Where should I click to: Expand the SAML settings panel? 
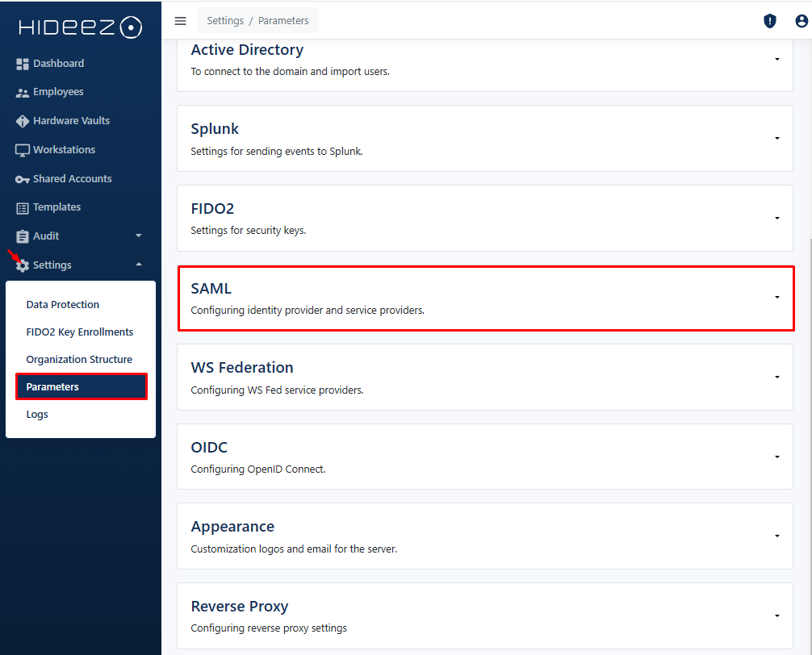[776, 298]
